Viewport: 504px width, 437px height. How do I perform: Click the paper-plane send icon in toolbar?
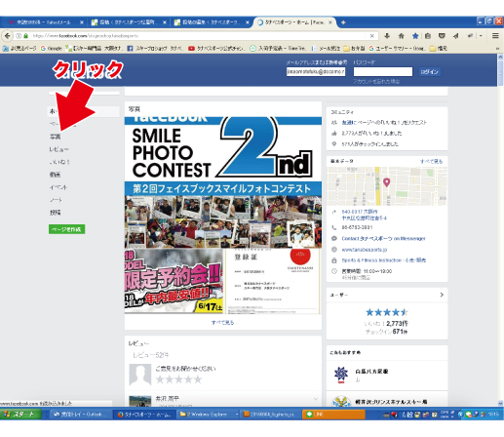455,36
